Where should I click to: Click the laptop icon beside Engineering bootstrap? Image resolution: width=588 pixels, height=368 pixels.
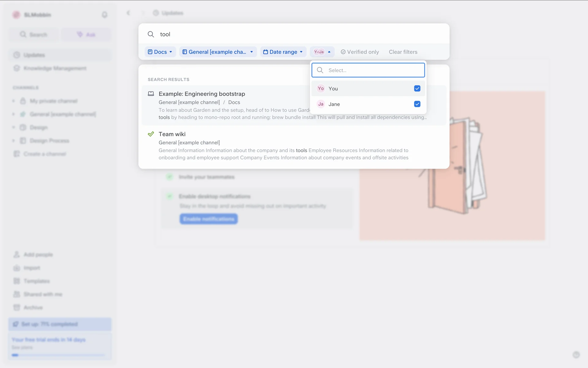click(x=151, y=94)
